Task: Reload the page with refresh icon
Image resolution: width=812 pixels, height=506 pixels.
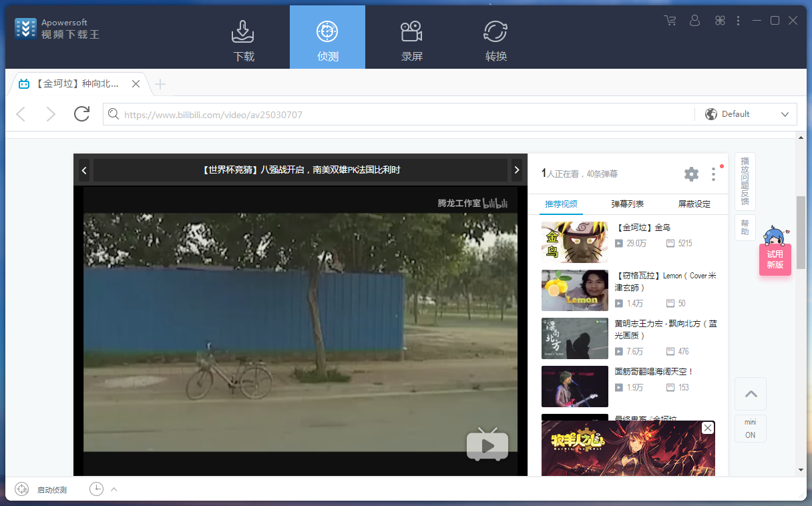Action: pyautogui.click(x=81, y=114)
